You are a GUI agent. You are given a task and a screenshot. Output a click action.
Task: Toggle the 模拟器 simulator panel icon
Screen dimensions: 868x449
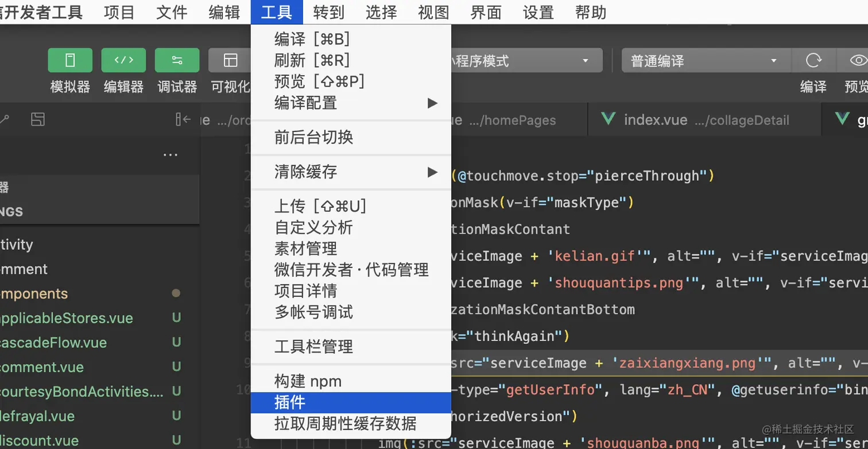pyautogui.click(x=70, y=60)
